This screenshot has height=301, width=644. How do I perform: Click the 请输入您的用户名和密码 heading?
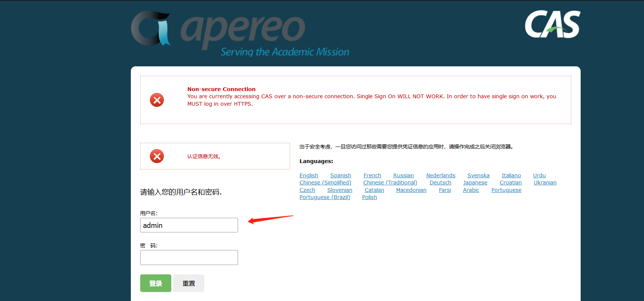(x=181, y=192)
